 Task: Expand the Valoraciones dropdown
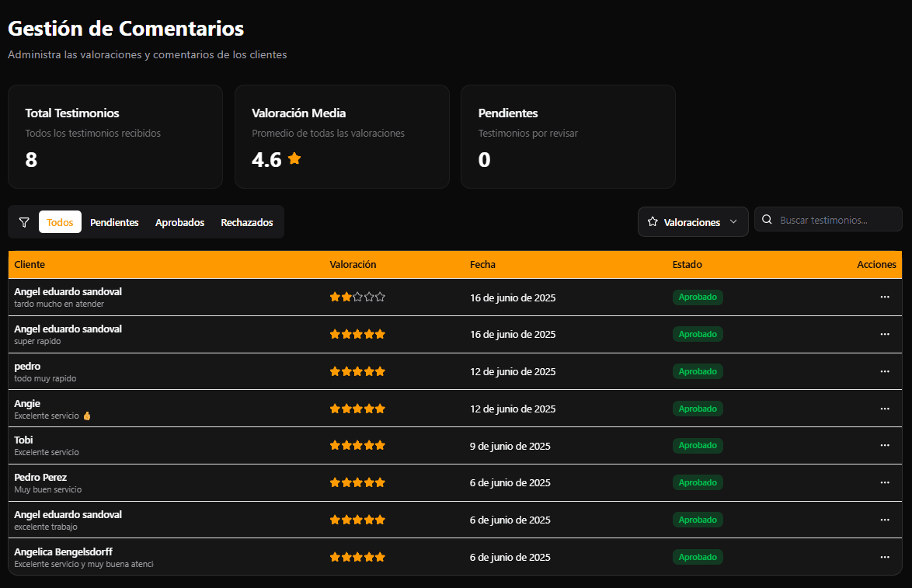[692, 222]
